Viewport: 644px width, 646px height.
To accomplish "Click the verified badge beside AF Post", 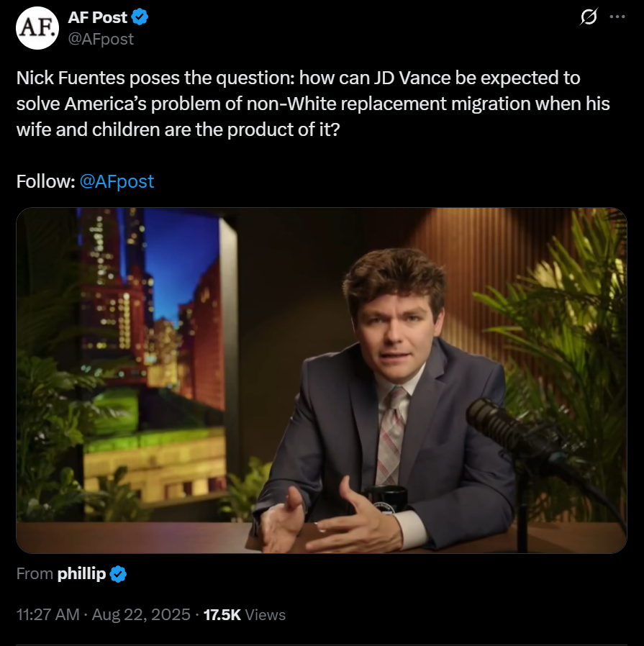I will point(140,18).
